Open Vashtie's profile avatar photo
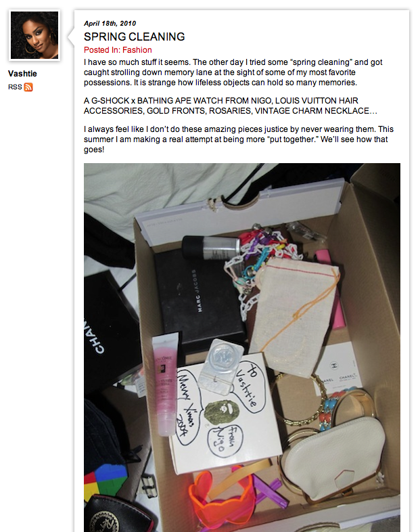The width and height of the screenshot is (420, 532). pyautogui.click(x=34, y=35)
